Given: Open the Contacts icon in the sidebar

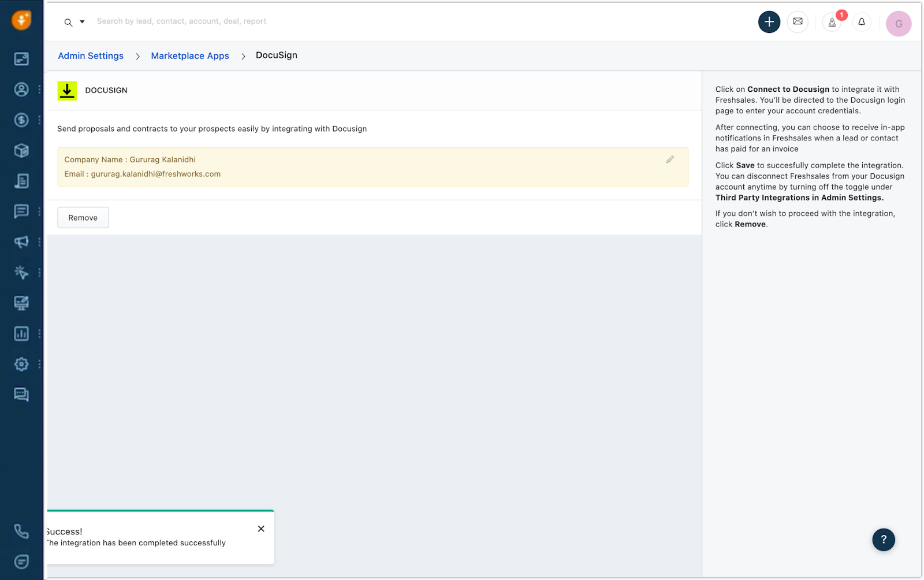Looking at the screenshot, I should 21,90.
